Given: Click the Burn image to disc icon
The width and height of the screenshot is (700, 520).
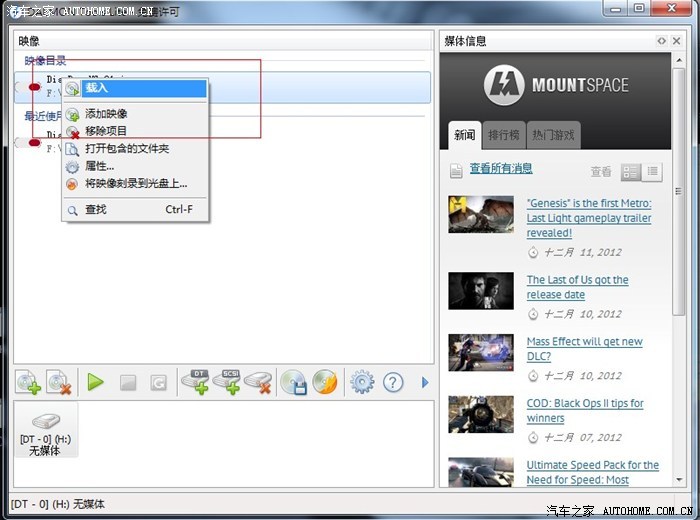Looking at the screenshot, I should point(324,382).
